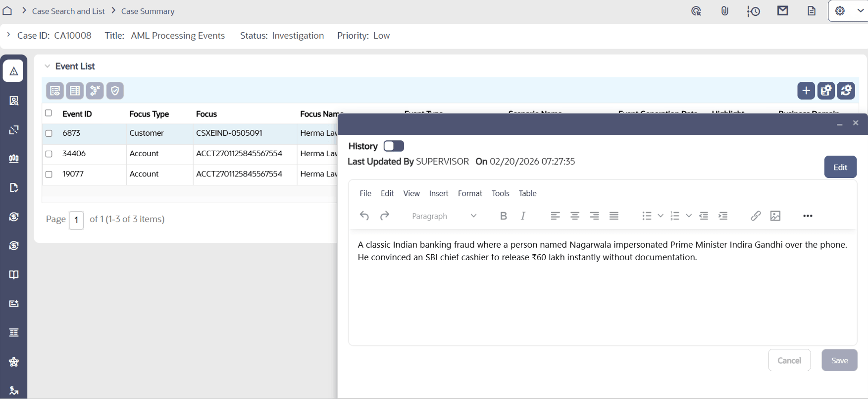Open the settings gear dropdown
The width and height of the screenshot is (868, 399).
click(x=849, y=11)
